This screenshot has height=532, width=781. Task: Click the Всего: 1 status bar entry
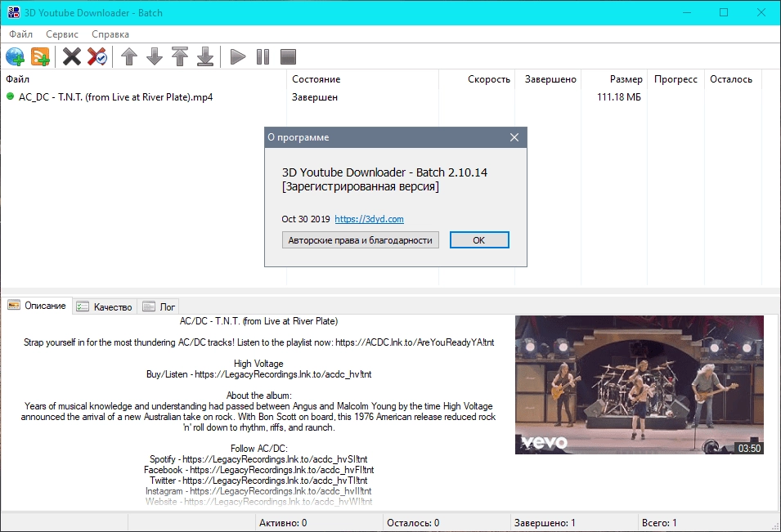659,522
